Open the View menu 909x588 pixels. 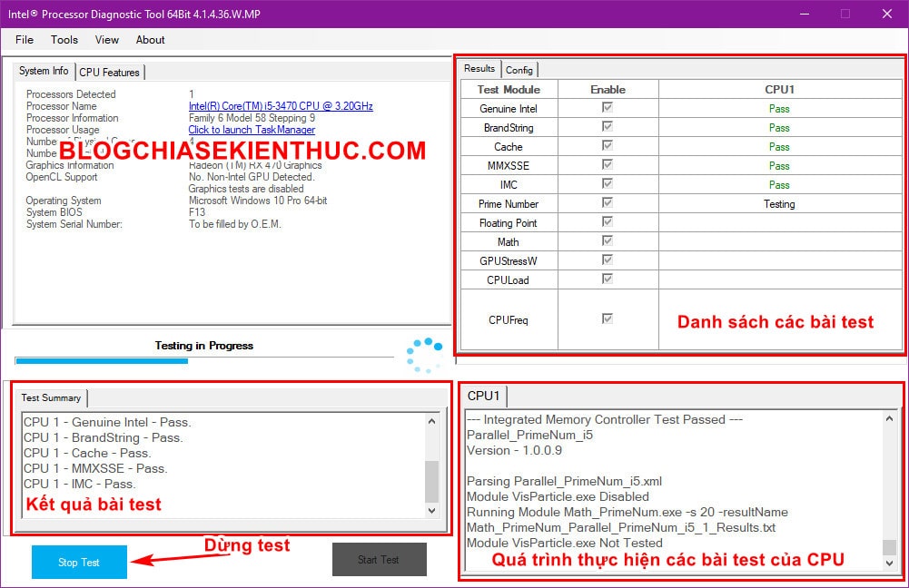pyautogui.click(x=106, y=40)
